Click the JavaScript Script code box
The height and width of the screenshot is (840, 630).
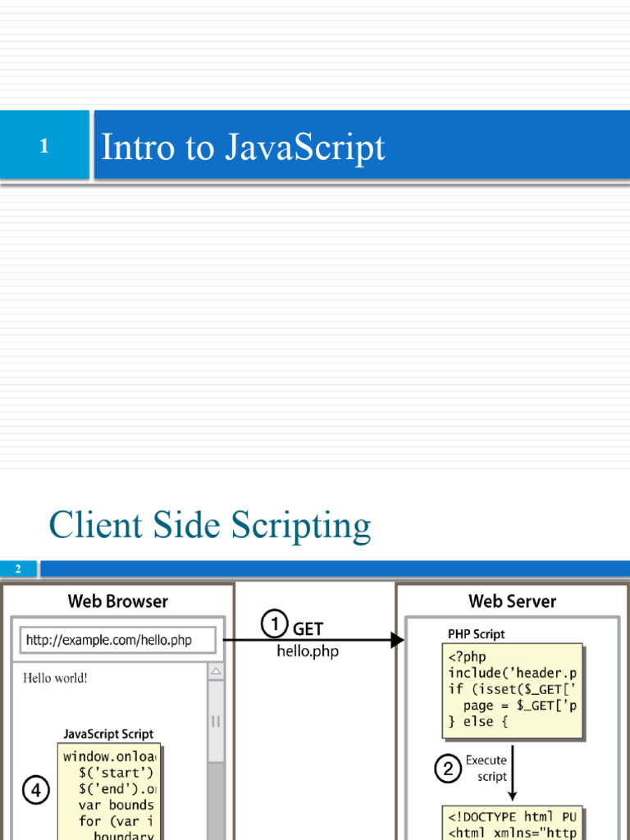click(109, 792)
